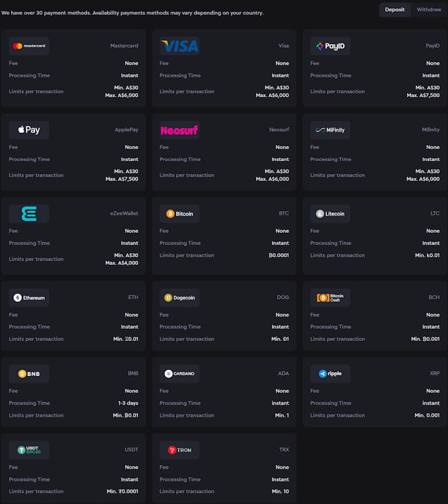Viewport: 448px width, 504px height.
Task: Switch to the Withdraw tab
Action: pos(428,10)
